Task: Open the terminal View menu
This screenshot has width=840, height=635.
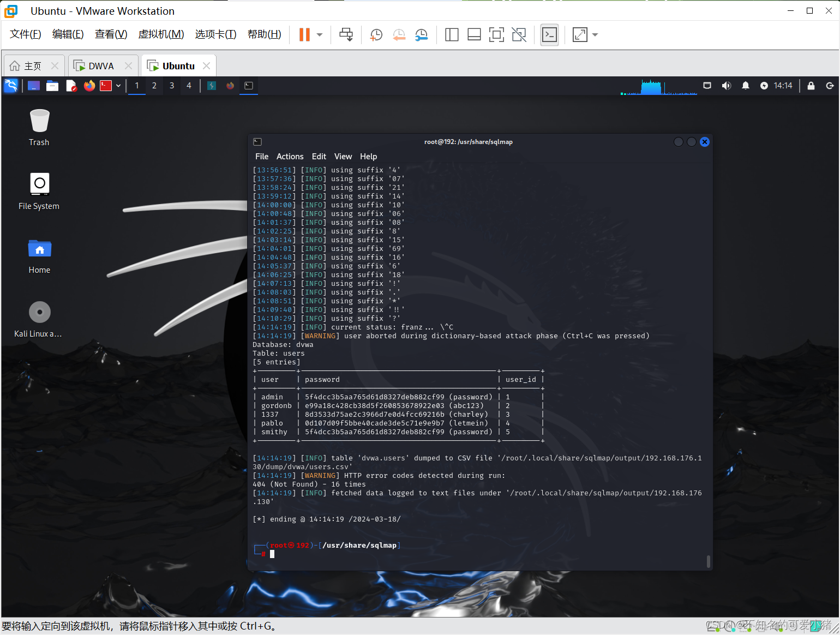Action: point(343,157)
